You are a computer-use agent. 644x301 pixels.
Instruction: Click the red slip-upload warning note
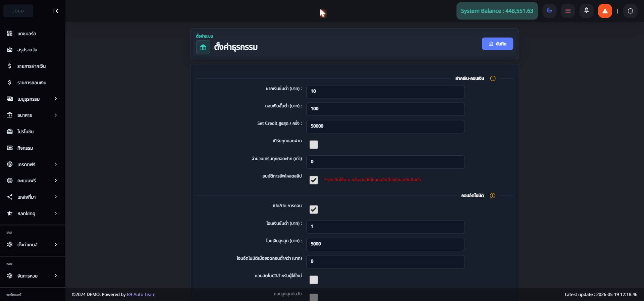click(x=373, y=180)
